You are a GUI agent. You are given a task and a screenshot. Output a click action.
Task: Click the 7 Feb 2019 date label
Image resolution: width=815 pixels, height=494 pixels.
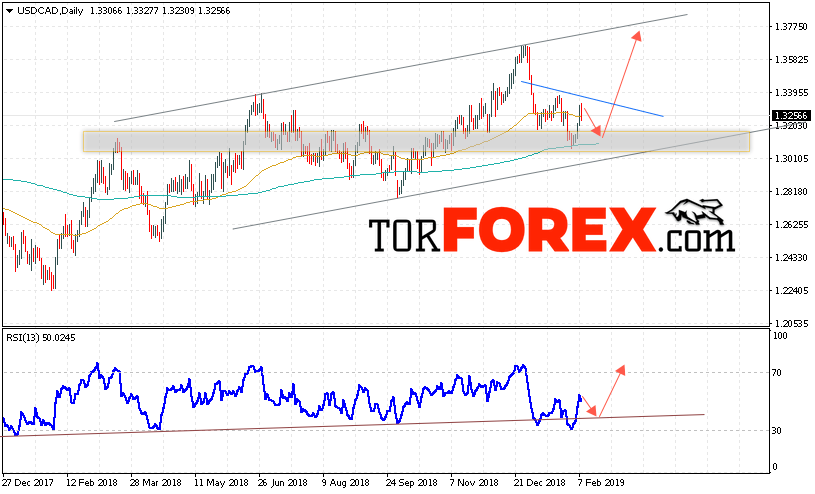601,483
